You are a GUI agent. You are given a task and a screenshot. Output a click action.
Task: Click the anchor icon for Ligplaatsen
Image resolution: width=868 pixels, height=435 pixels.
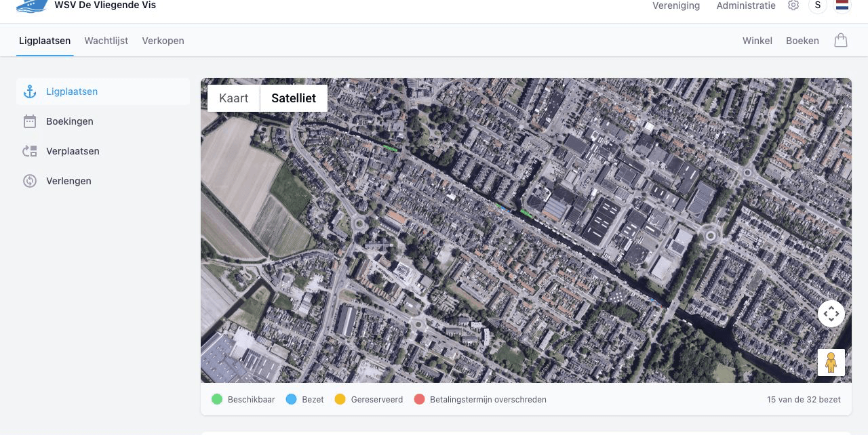(x=30, y=91)
